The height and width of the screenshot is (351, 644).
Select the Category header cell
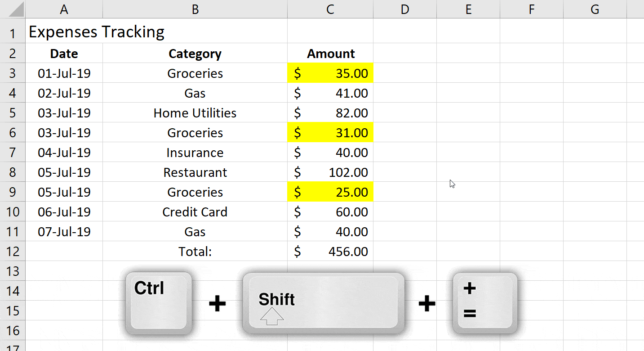(x=195, y=54)
